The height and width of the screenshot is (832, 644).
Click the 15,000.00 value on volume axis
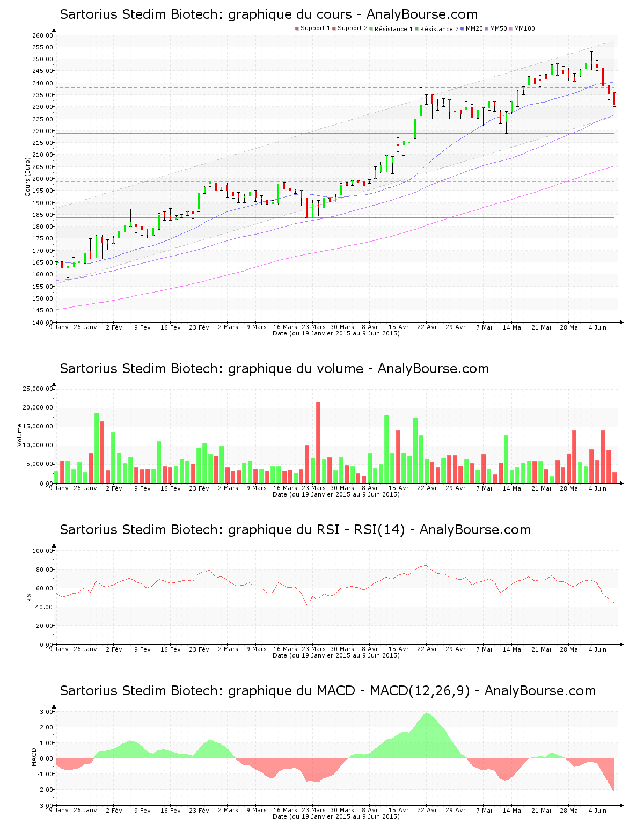click(x=38, y=426)
